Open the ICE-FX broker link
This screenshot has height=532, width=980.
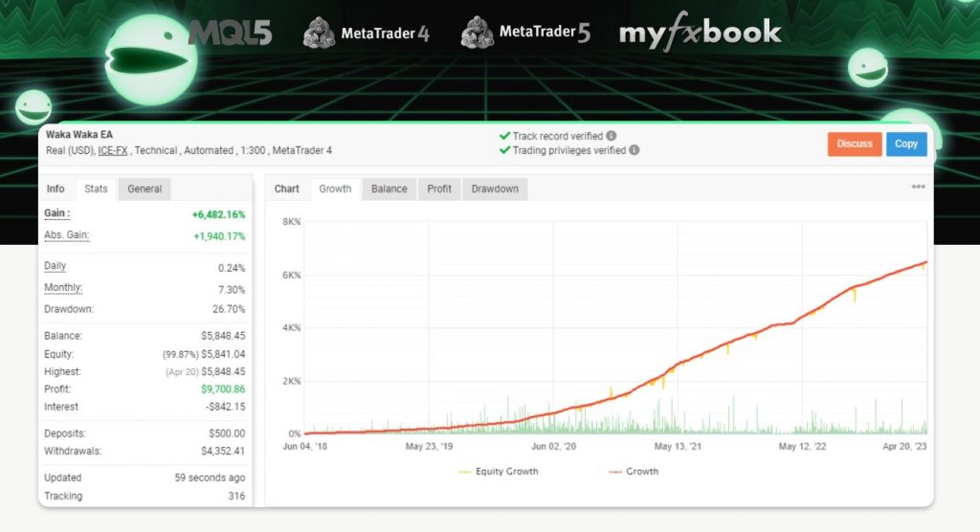(x=113, y=150)
